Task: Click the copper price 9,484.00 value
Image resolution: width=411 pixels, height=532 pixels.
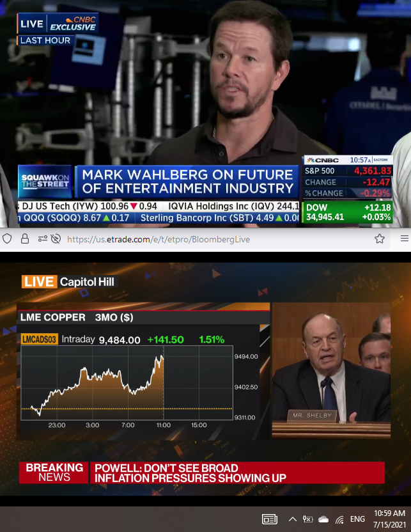Action: click(x=120, y=340)
